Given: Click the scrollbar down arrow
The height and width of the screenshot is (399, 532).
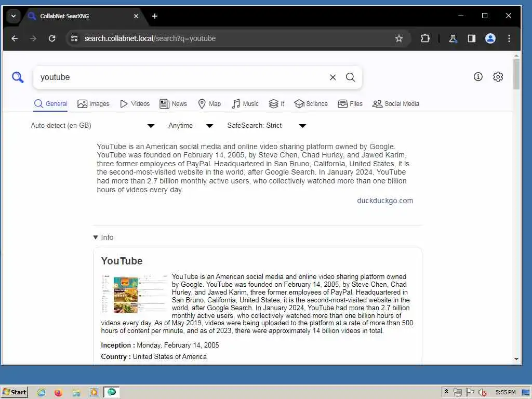Looking at the screenshot, I should pos(516,359).
